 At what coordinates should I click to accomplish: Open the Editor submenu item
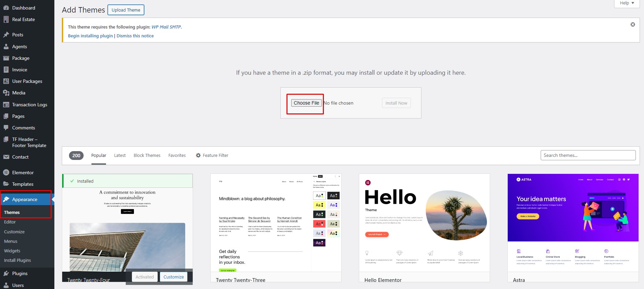point(10,222)
